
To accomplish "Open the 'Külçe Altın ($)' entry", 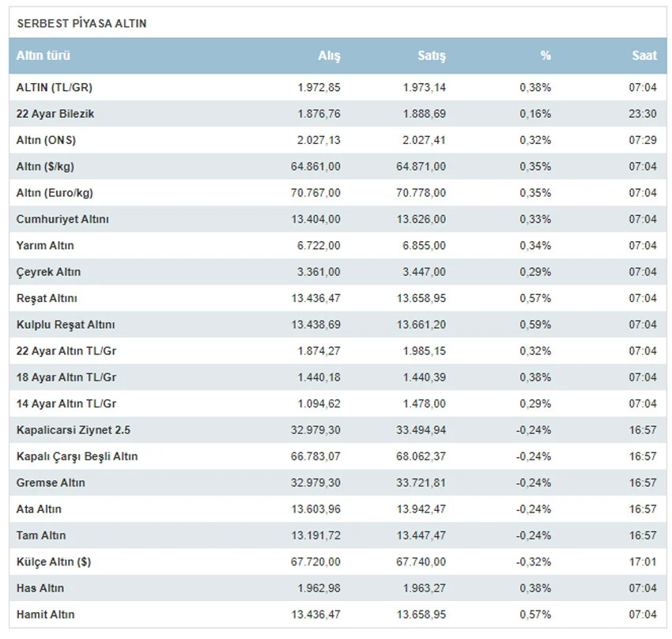I will (53, 561).
